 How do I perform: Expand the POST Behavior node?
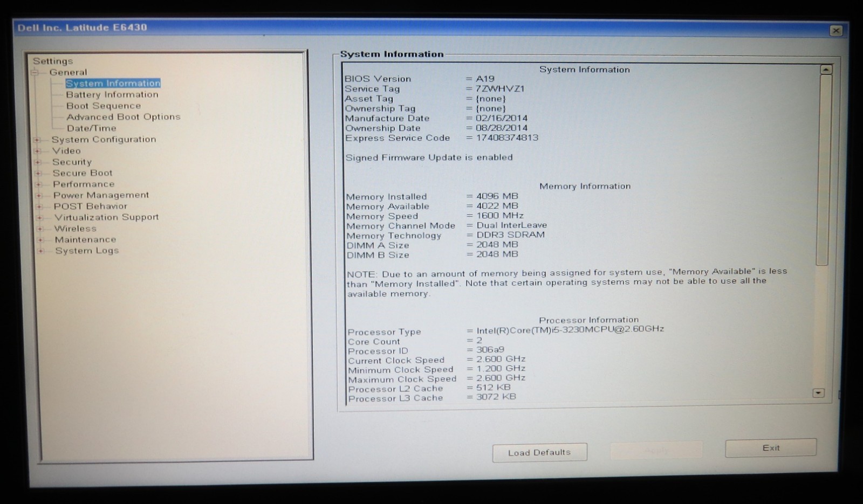pos(39,206)
